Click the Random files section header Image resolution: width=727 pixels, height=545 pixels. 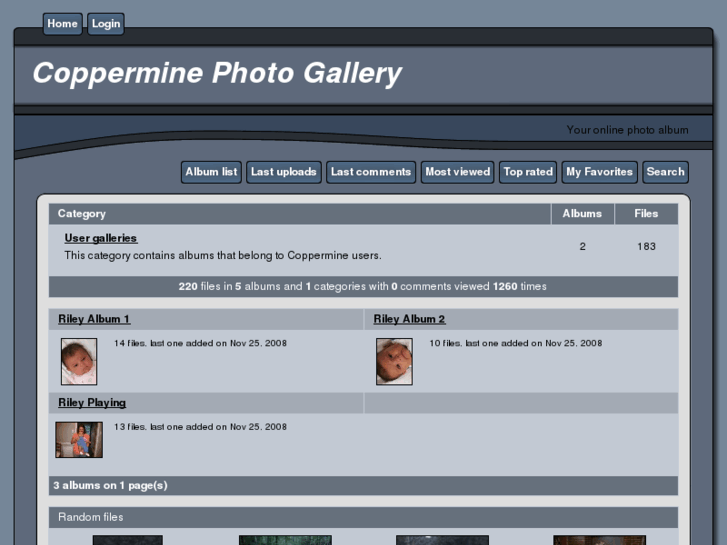363,517
